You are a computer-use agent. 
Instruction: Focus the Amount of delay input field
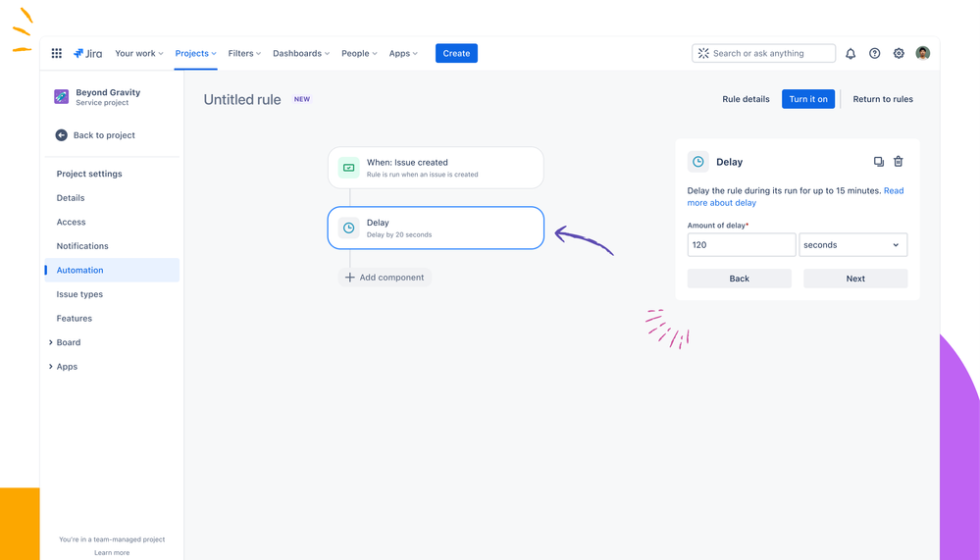[742, 245]
